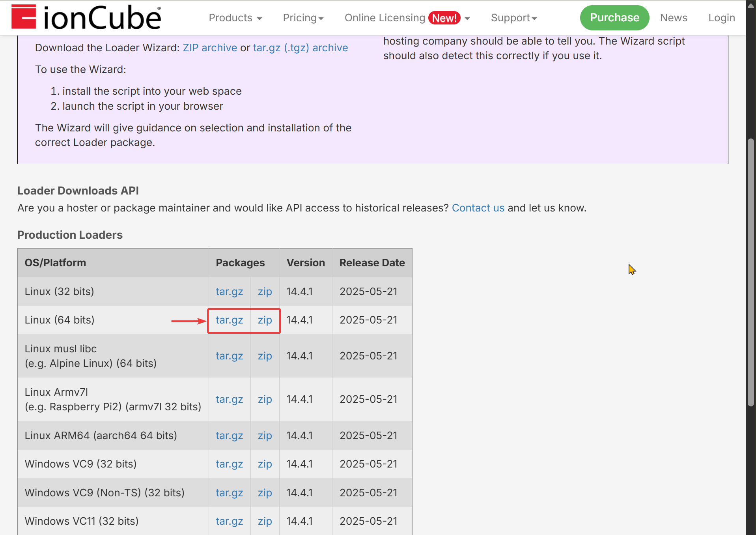The width and height of the screenshot is (756, 535).
Task: Select the OS/Platform column header
Action: pyautogui.click(x=113, y=263)
